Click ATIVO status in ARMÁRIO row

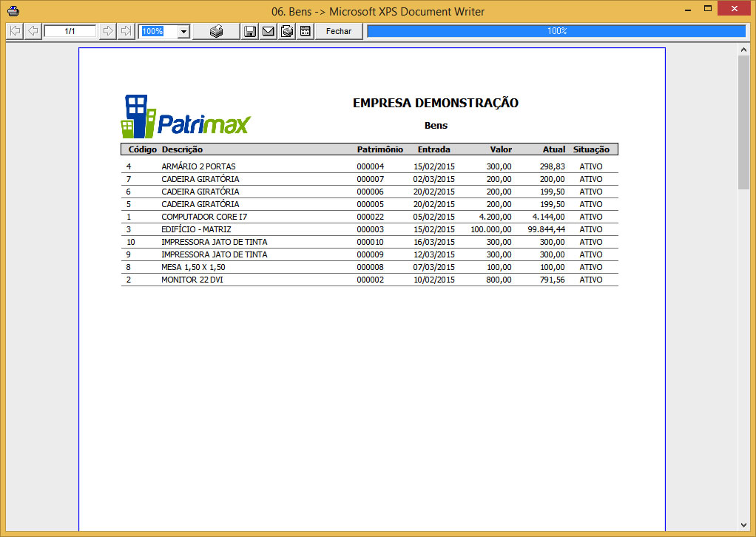(591, 166)
